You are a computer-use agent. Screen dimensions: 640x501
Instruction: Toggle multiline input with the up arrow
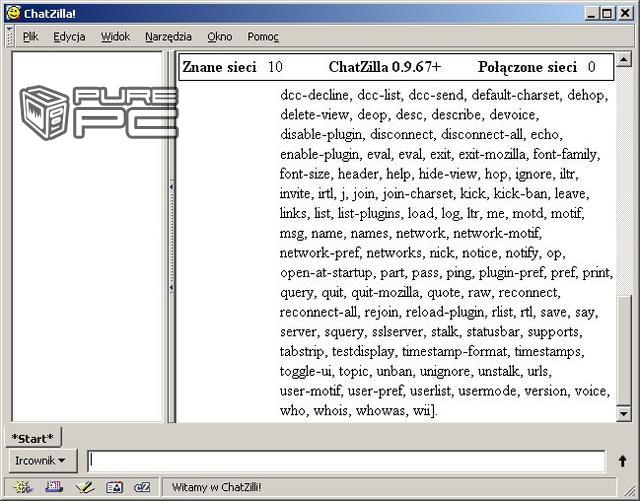point(622,461)
